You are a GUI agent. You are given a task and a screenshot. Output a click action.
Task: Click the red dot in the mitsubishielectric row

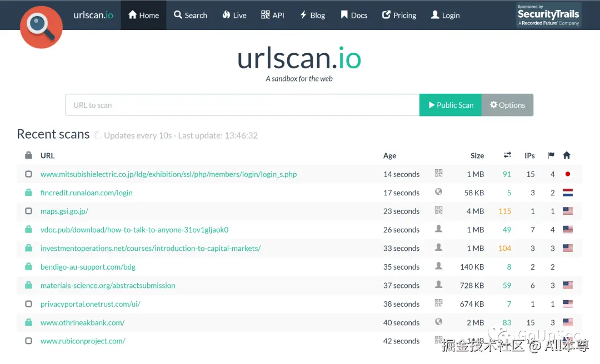pyautogui.click(x=567, y=174)
